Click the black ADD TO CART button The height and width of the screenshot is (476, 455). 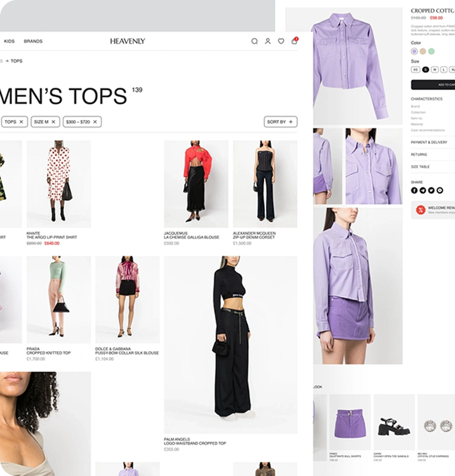(x=433, y=85)
